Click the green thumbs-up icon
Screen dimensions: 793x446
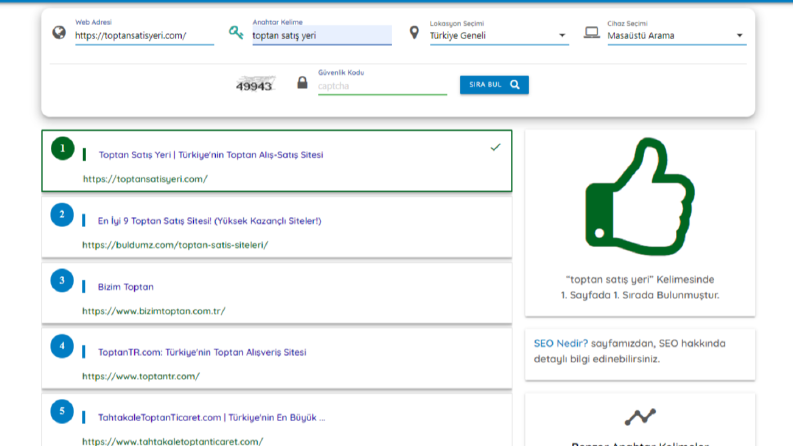tap(640, 196)
